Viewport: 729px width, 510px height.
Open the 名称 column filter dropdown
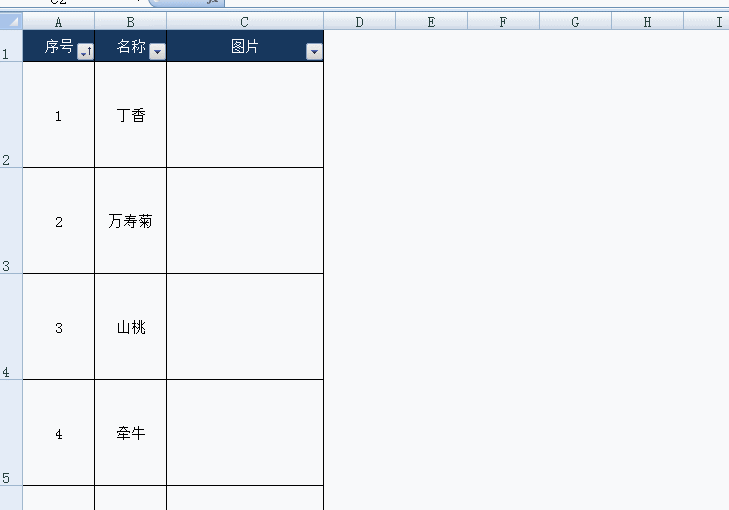point(157,52)
